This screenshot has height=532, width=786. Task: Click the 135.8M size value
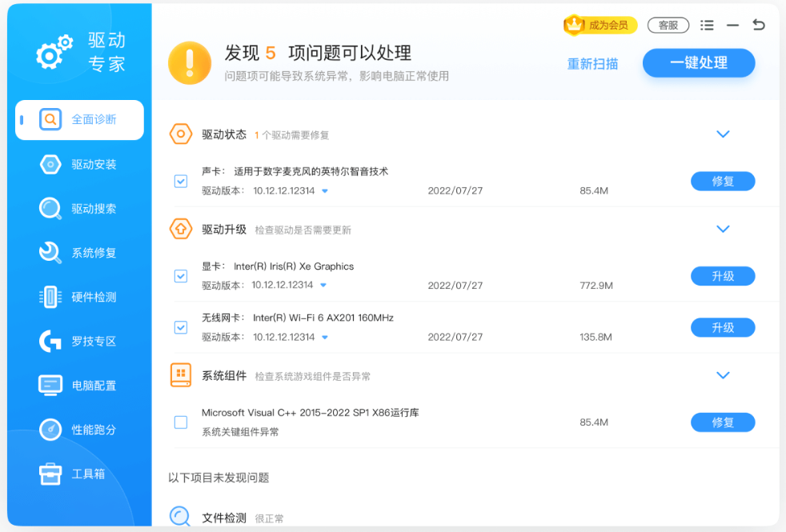click(596, 337)
